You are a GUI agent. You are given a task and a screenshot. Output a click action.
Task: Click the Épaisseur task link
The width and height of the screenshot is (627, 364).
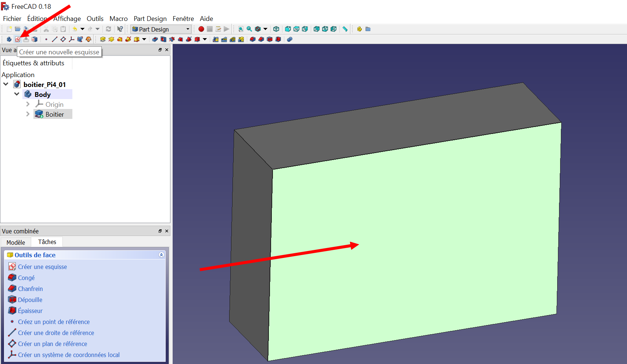pos(30,311)
